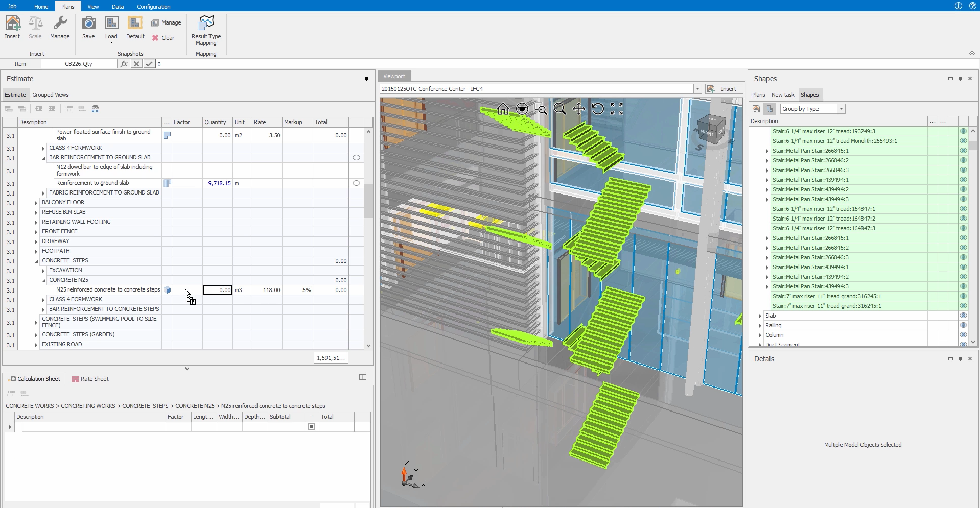Open the Load snapshot dropdown
980x508 pixels.
click(111, 43)
